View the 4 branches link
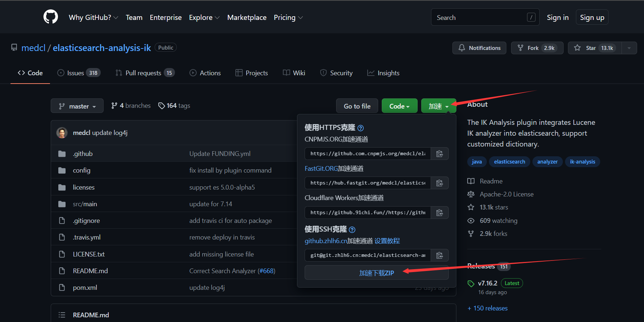This screenshot has height=322, width=644. 131,106
